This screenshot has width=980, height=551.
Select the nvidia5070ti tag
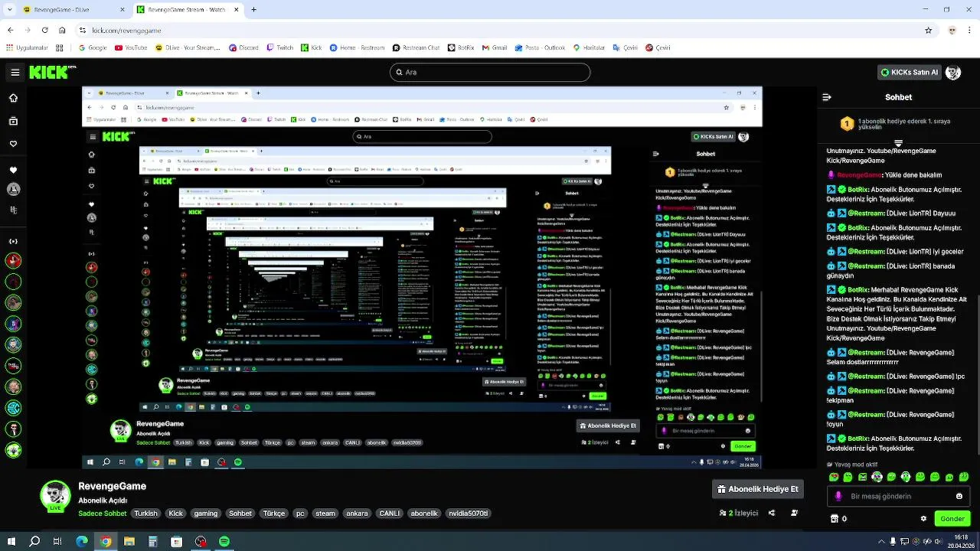(x=468, y=514)
